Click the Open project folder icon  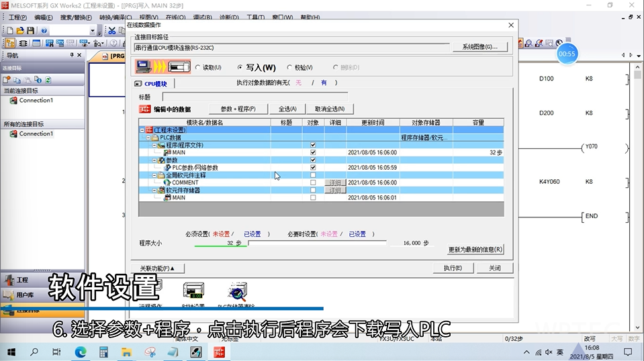click(x=20, y=31)
